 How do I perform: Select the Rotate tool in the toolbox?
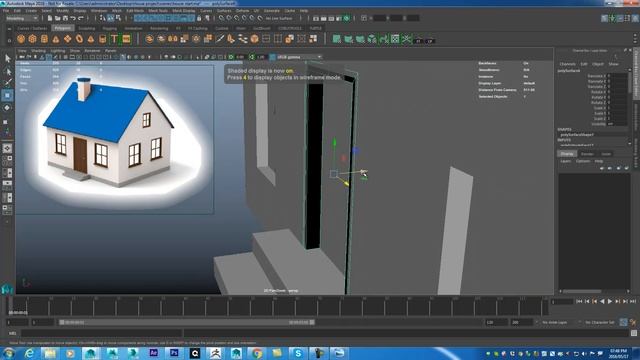[7, 108]
